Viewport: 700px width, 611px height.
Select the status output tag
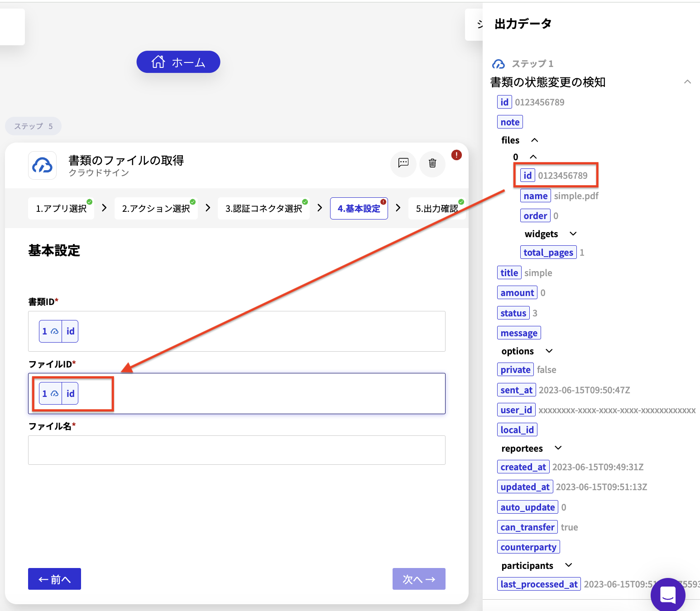click(x=513, y=313)
